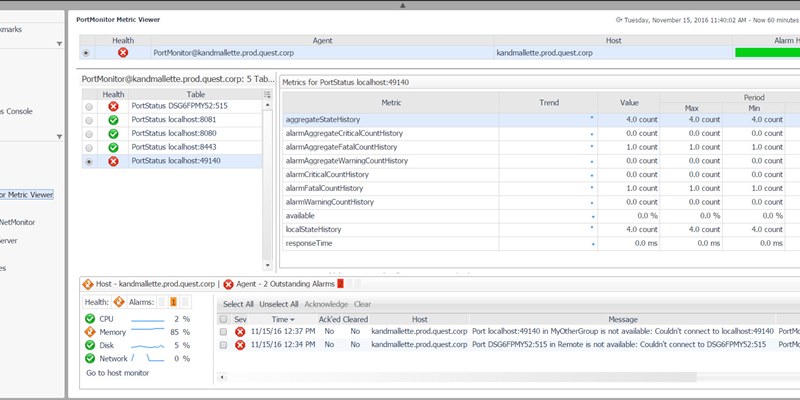Click the green Alarm History bar
This screenshot has height=400, width=800.
click(766, 52)
